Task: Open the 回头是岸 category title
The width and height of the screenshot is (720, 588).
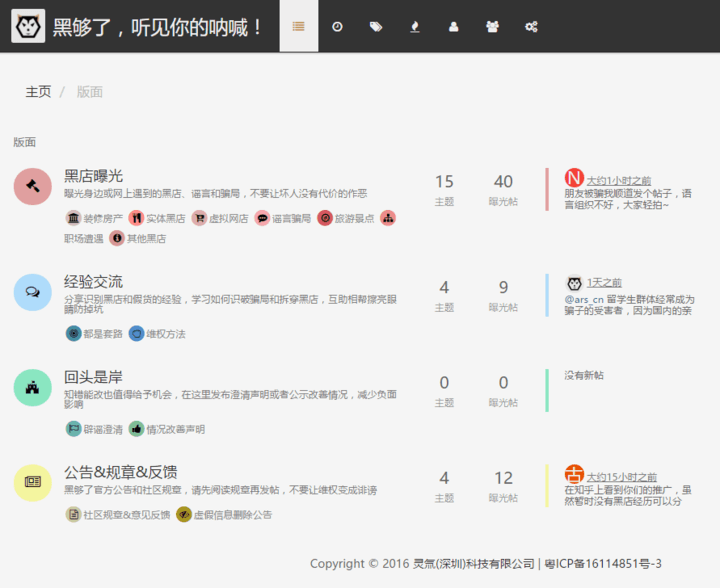Action: coord(93,377)
